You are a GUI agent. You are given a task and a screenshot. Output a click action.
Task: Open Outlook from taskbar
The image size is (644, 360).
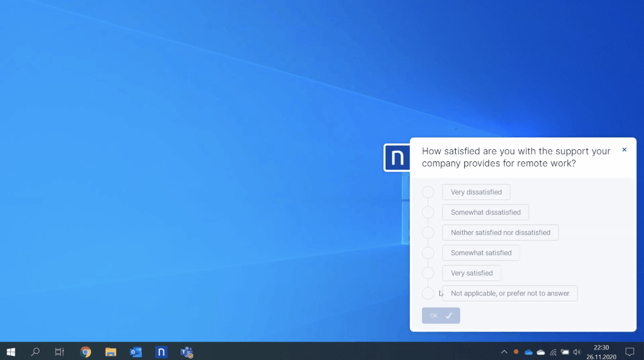tap(136, 352)
